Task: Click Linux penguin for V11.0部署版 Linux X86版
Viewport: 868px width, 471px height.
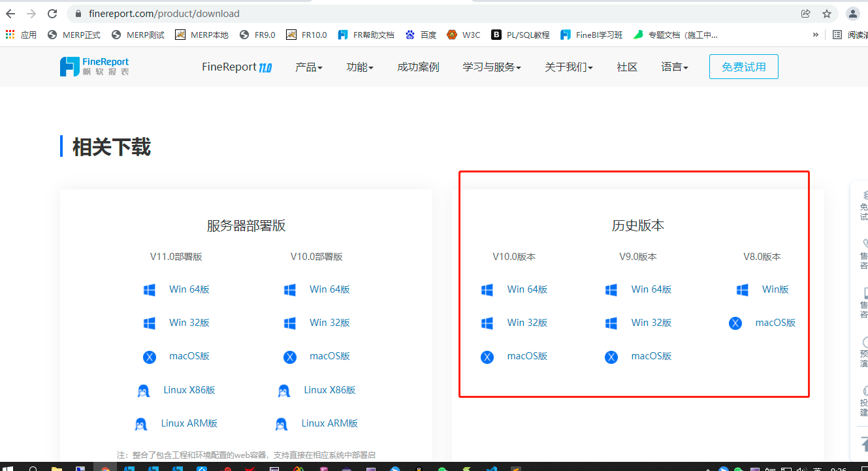Action: (144, 391)
